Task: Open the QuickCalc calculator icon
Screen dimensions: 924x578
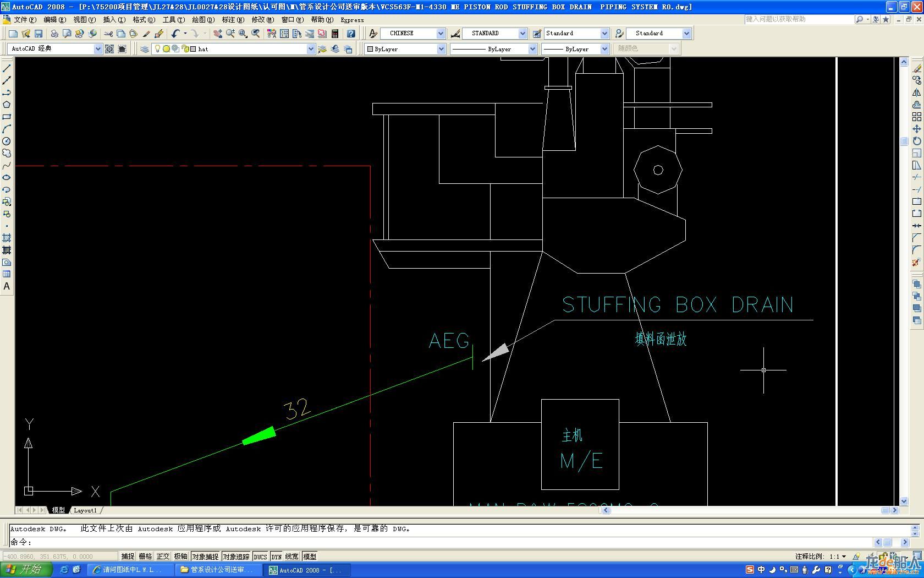Action: tap(335, 34)
